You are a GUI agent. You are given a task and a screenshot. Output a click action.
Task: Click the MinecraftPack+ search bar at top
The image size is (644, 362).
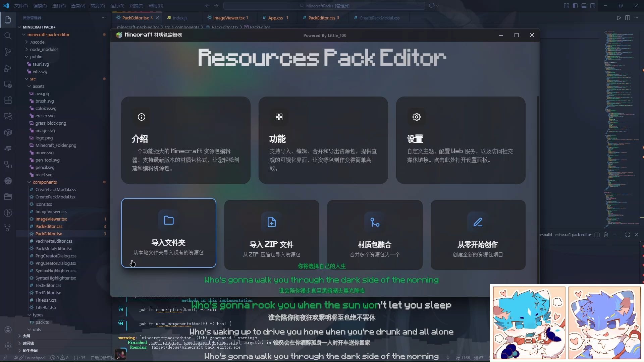pos(325,6)
